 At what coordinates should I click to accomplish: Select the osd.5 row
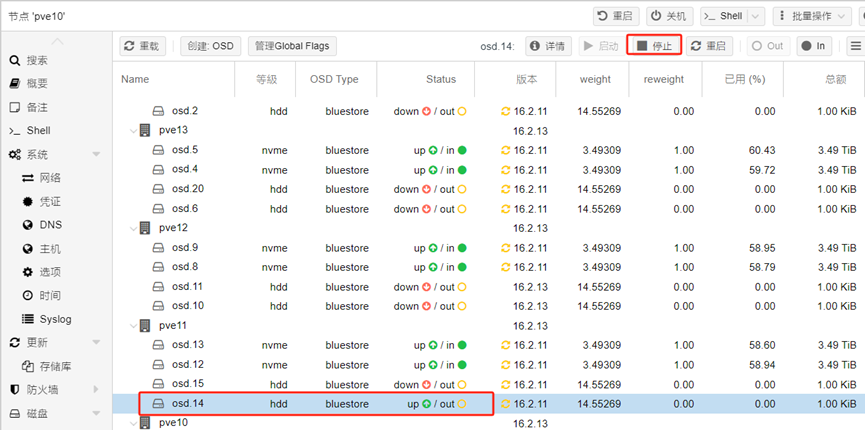click(x=489, y=150)
